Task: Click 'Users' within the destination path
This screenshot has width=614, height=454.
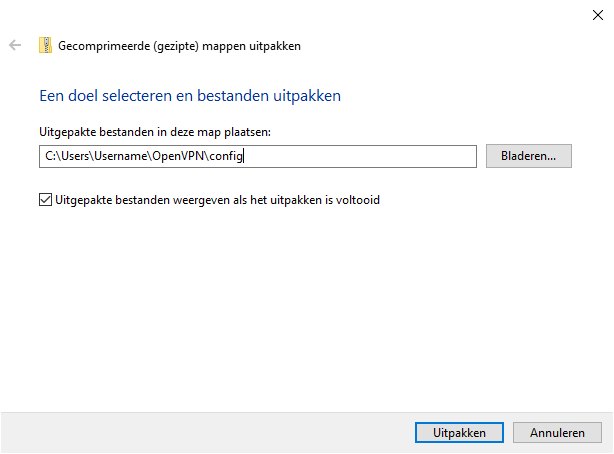Action: pyautogui.click(x=76, y=156)
